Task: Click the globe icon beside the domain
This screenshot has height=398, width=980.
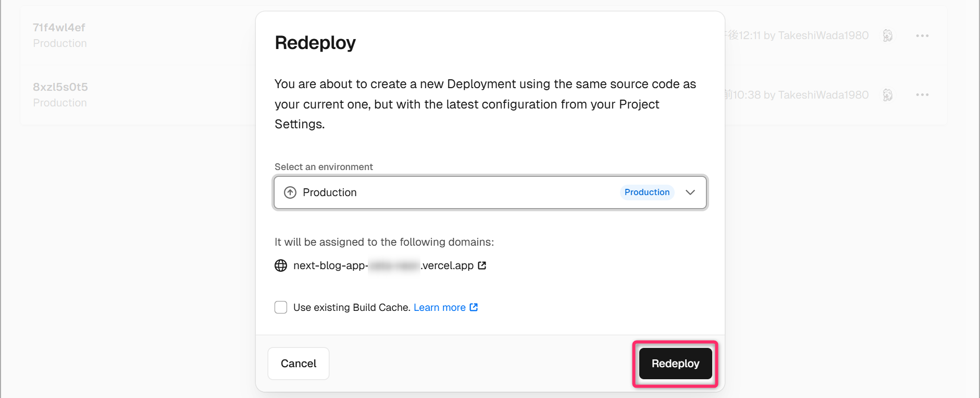Action: point(281,266)
